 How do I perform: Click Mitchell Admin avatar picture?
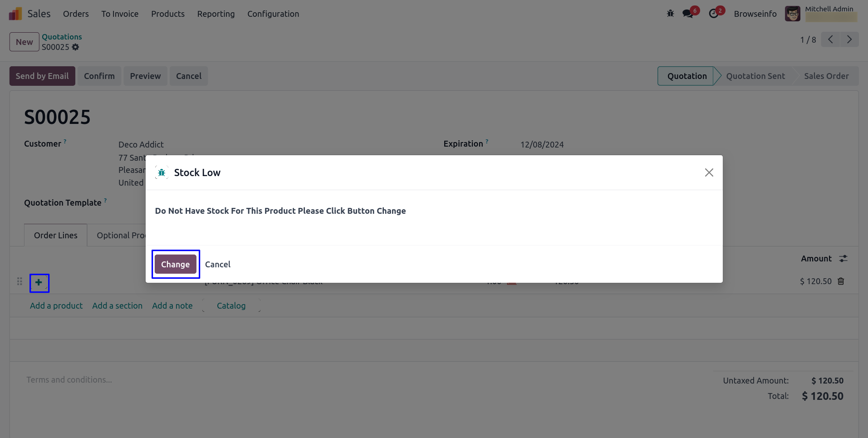coord(793,14)
